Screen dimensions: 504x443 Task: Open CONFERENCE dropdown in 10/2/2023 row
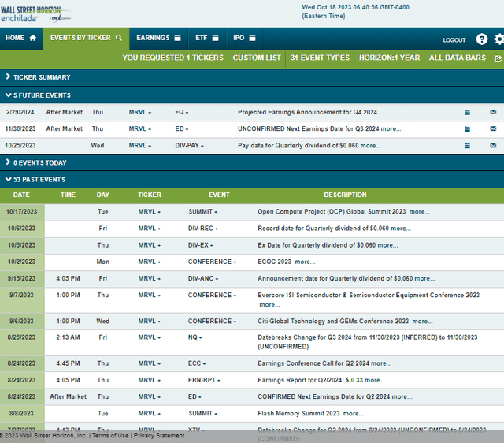[x=212, y=262]
